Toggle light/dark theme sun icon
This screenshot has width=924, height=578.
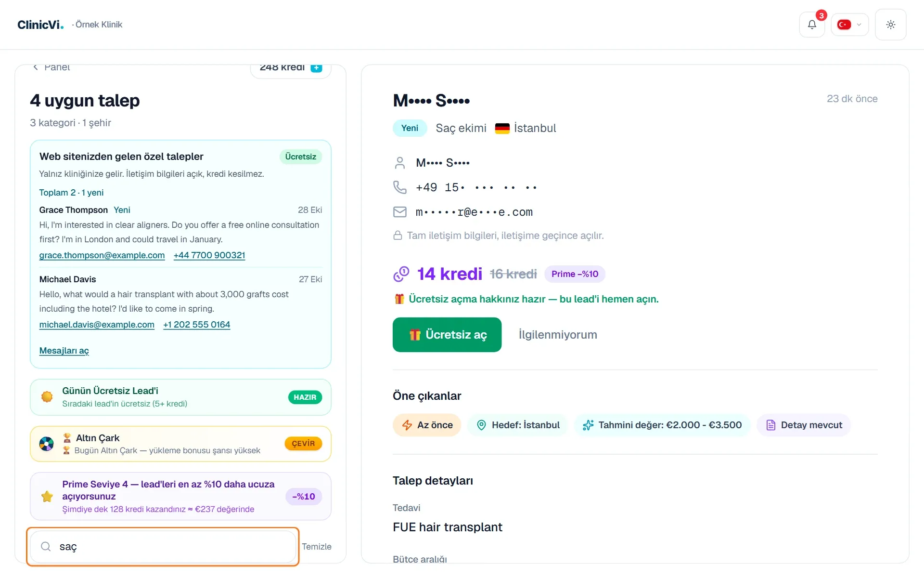point(890,25)
